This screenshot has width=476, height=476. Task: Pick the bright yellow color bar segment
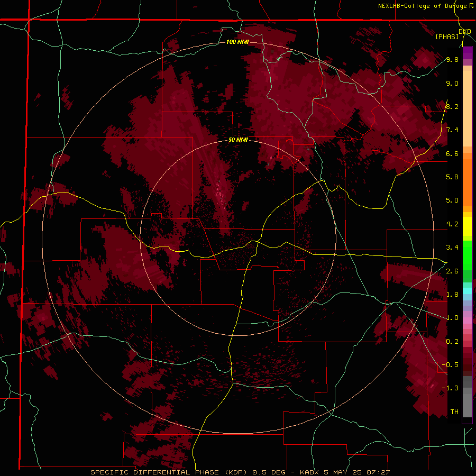(467, 226)
